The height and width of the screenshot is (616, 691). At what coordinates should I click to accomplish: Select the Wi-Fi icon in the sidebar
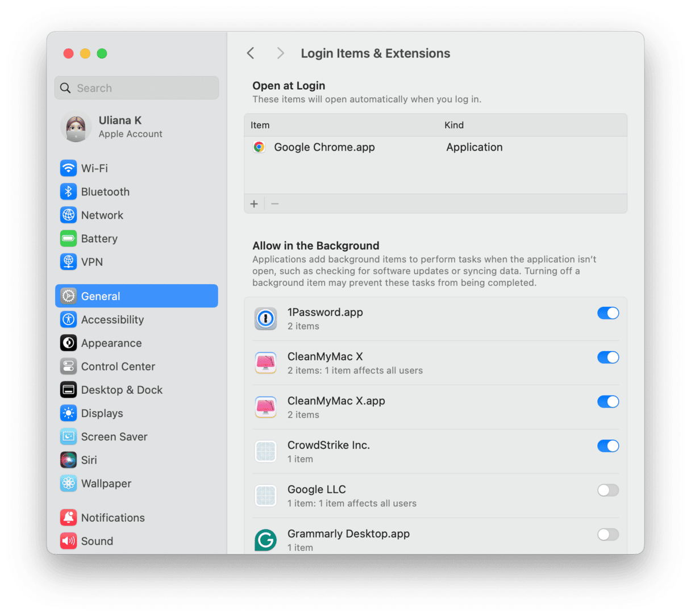(x=68, y=168)
